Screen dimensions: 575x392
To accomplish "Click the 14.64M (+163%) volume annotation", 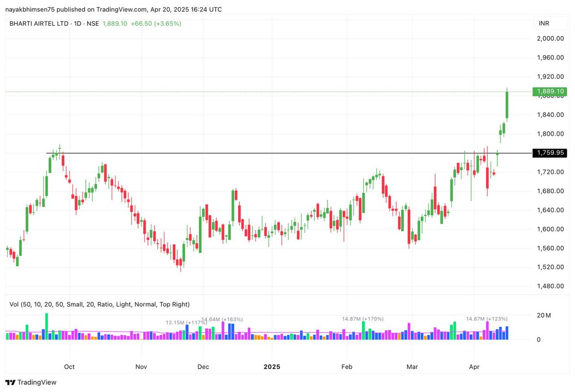I will click(222, 319).
